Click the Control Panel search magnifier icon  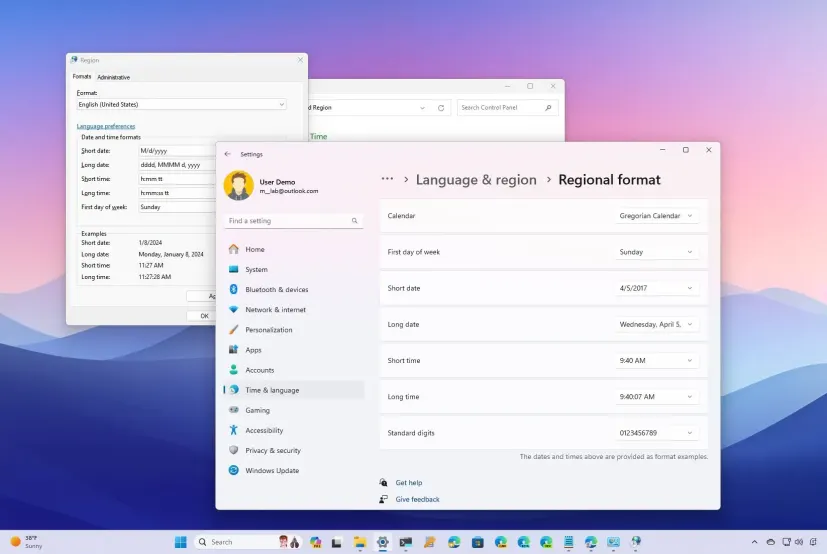pyautogui.click(x=548, y=108)
